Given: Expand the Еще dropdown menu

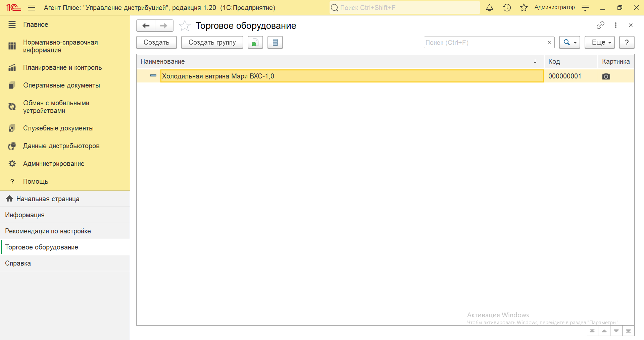Looking at the screenshot, I should pos(599,43).
